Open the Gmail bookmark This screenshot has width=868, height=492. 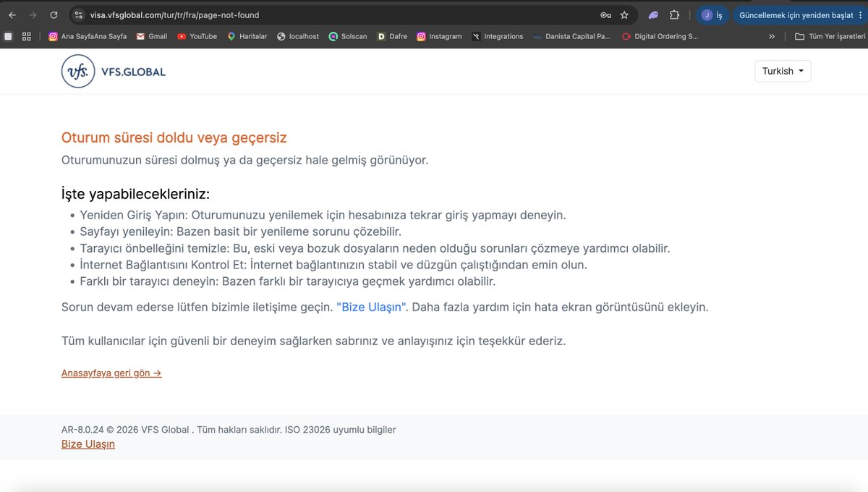pos(152,36)
